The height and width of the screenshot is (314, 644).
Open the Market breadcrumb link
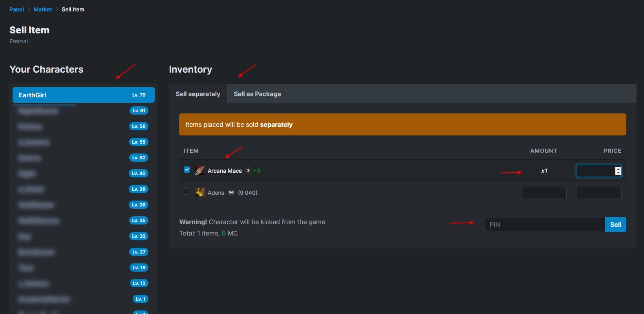coord(43,9)
